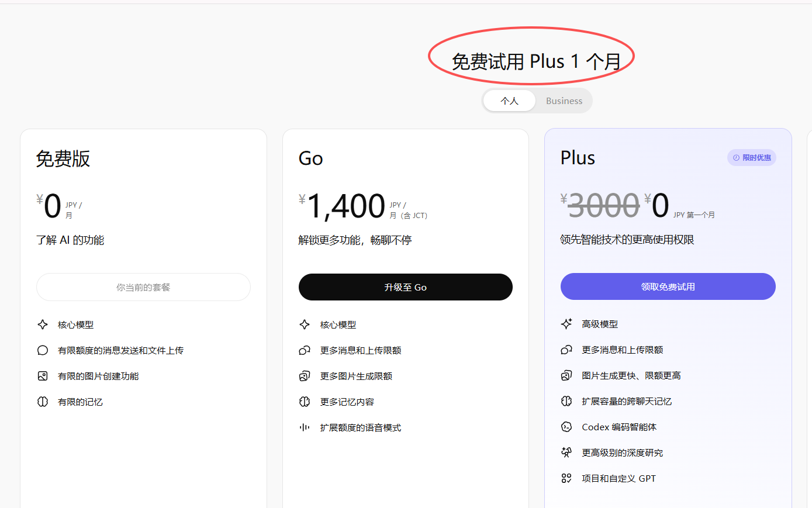Click 领取免费试用 button
This screenshot has width=812, height=508.
[x=668, y=286]
